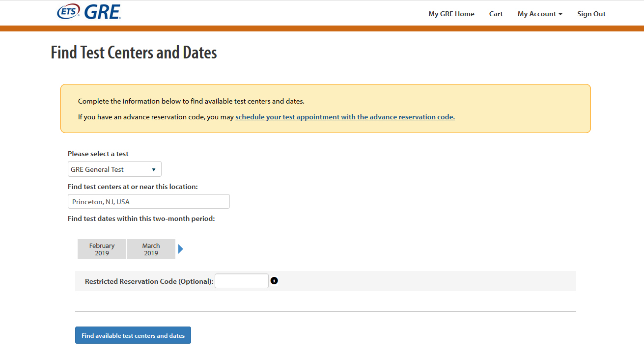Viewport: 644px width, 355px height.
Task: Click the location field containing Princeton, NJ, USA
Action: tap(149, 202)
